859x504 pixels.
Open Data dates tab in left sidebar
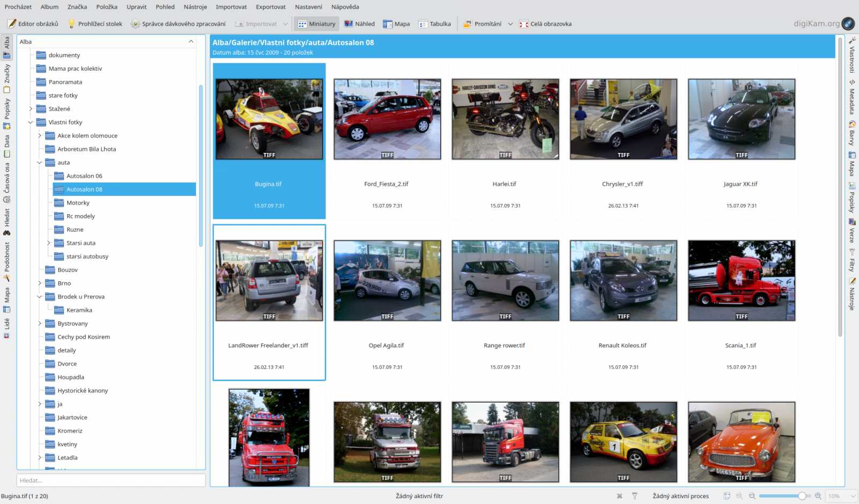tap(6, 146)
